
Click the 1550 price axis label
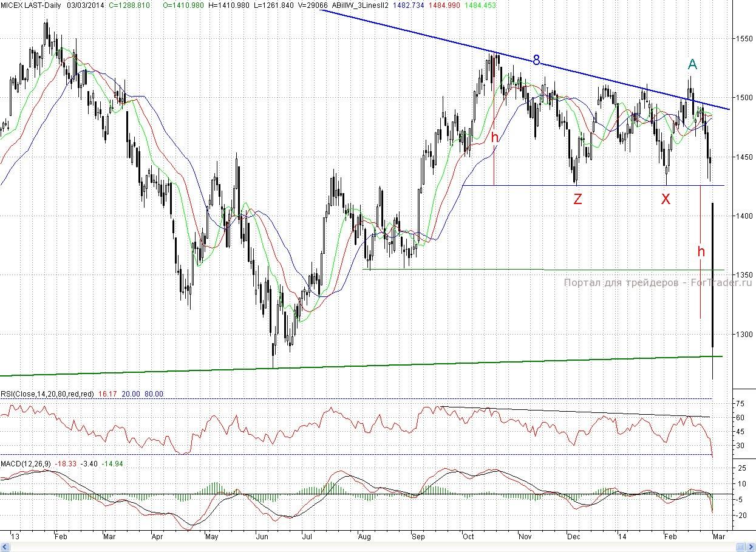point(744,38)
